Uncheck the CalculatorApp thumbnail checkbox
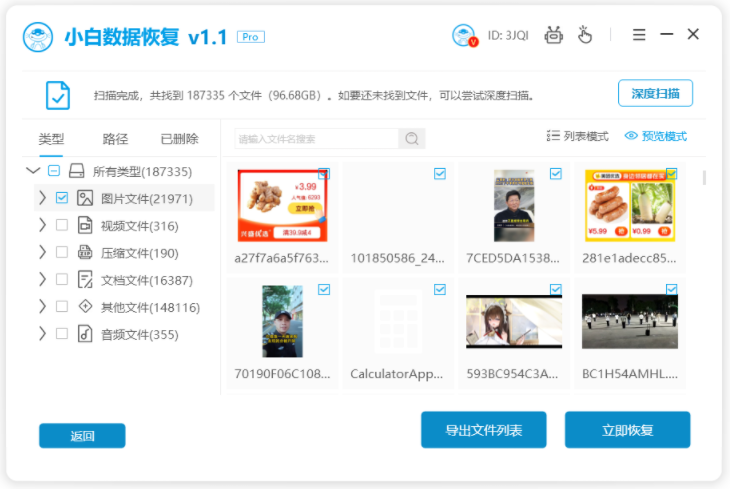The width and height of the screenshot is (731, 489). click(440, 289)
